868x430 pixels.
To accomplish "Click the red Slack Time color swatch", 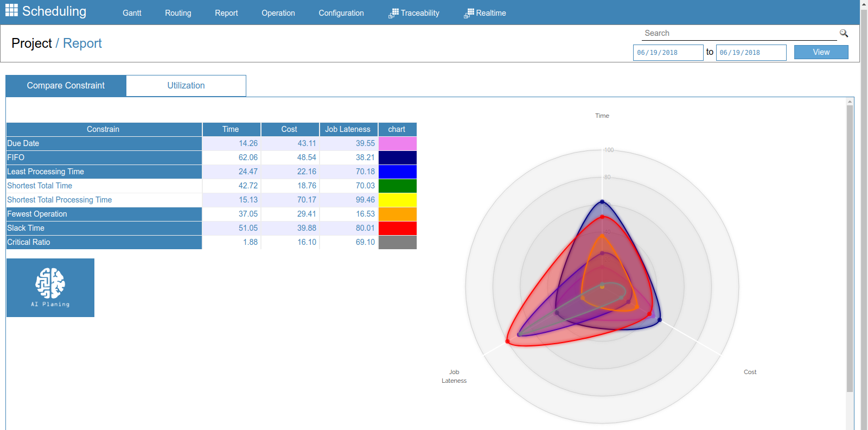I will coord(397,228).
